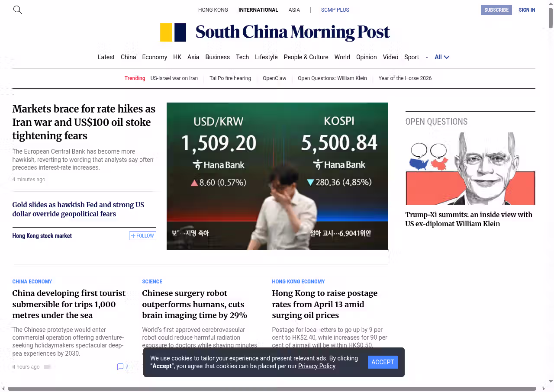Expand the All sections dropdown
The width and height of the screenshot is (554, 392).
442,57
